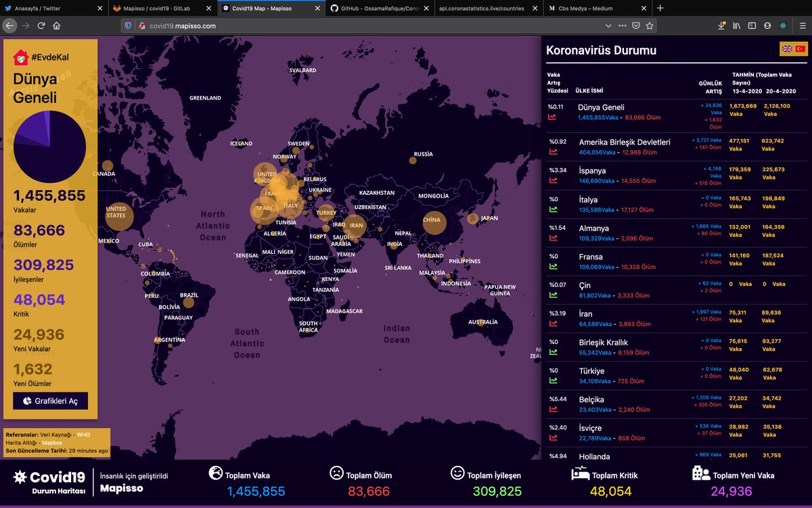Open the WHO data source link

[x=83, y=434]
